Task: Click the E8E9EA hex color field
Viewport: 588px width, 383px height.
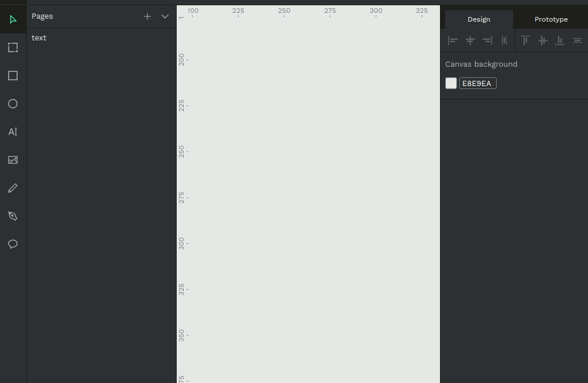Action: [x=477, y=83]
